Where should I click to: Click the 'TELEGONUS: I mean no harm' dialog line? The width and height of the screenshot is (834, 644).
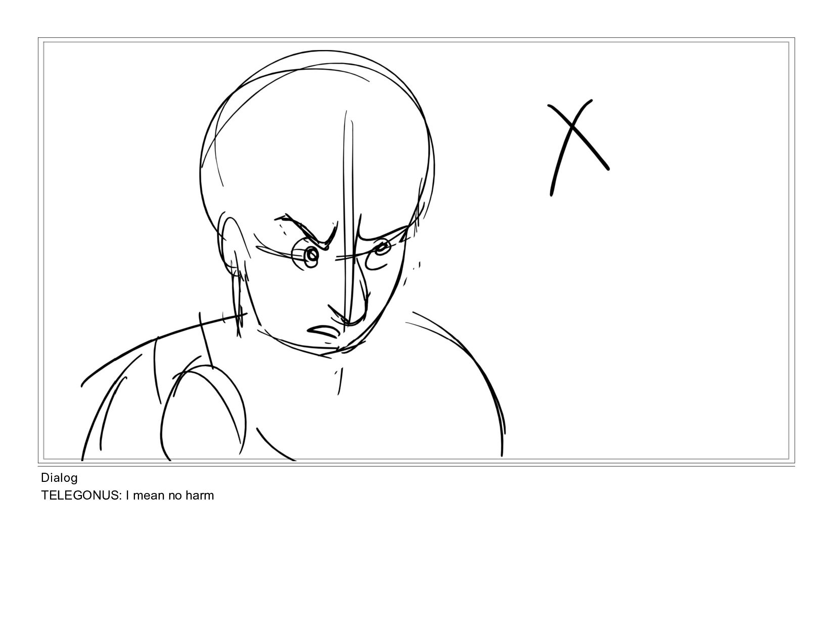click(x=127, y=496)
